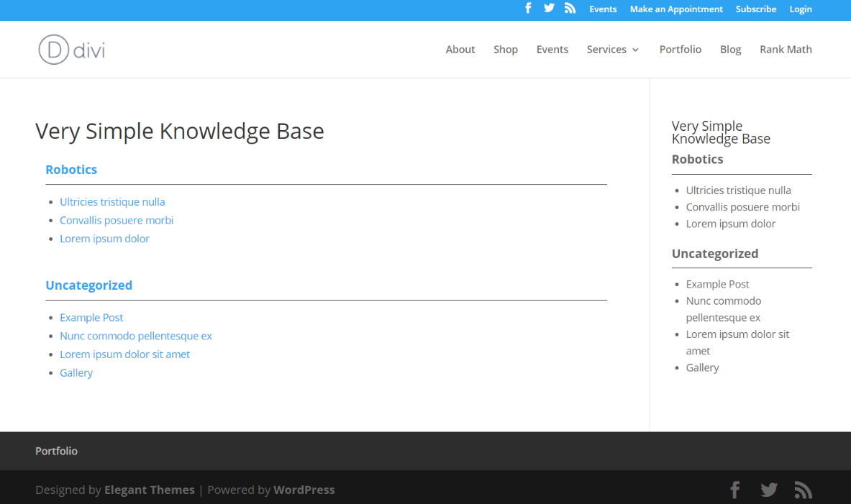This screenshot has width=851, height=504.
Task: Click the Subscribe link in top bar
Action: 755,9
